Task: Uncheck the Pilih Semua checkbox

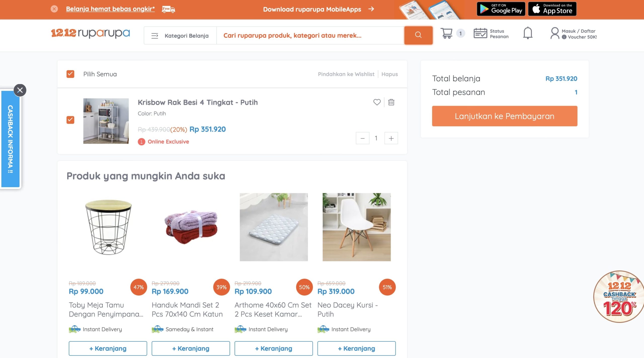Action: pyautogui.click(x=70, y=74)
